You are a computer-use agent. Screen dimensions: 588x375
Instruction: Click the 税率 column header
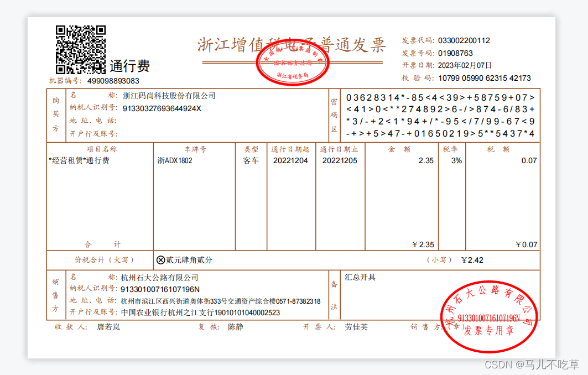[450, 149]
